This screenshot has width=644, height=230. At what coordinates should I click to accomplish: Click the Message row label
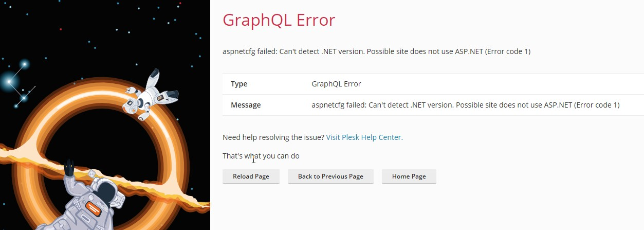point(246,105)
